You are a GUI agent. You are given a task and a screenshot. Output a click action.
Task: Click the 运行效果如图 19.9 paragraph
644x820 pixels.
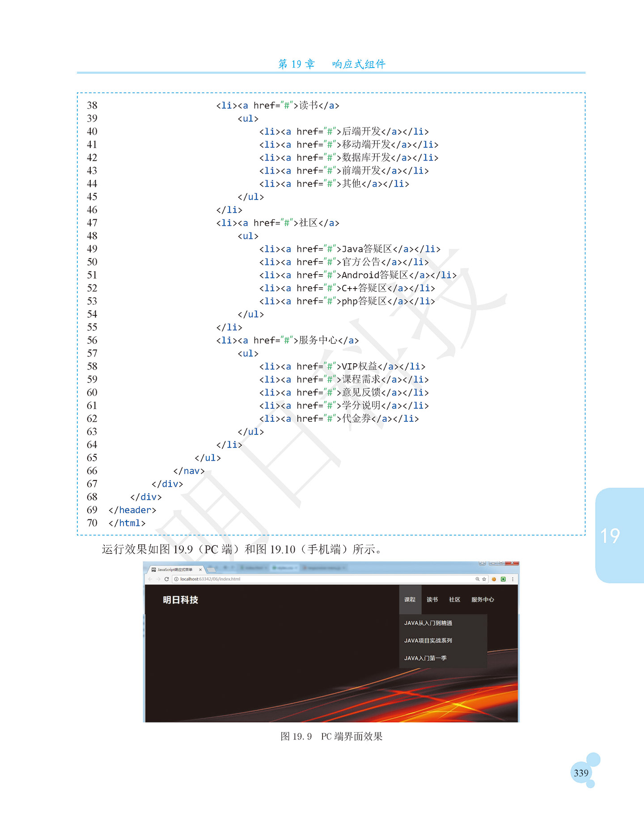coord(243,549)
